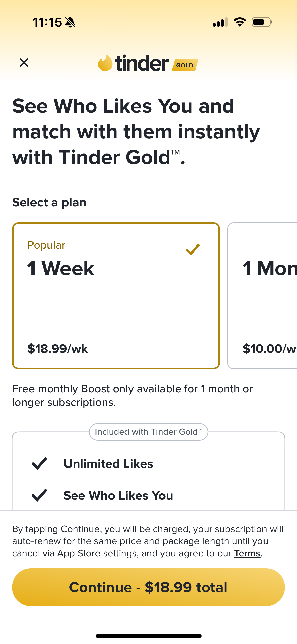Tap the Wi-Fi status icon

coord(240,22)
